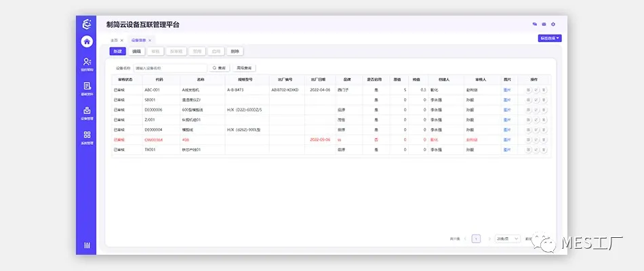Close the 设备信息 tab
Image resolution: width=644 pixels, height=271 pixels.
(x=151, y=41)
